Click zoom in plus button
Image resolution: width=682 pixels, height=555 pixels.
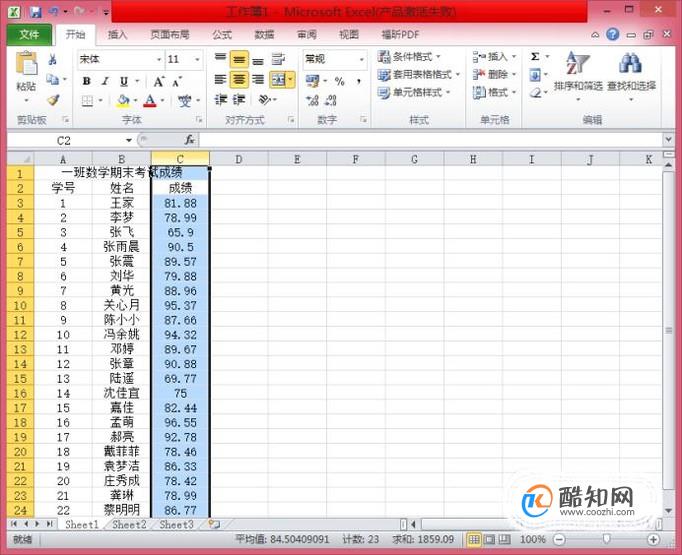653,540
